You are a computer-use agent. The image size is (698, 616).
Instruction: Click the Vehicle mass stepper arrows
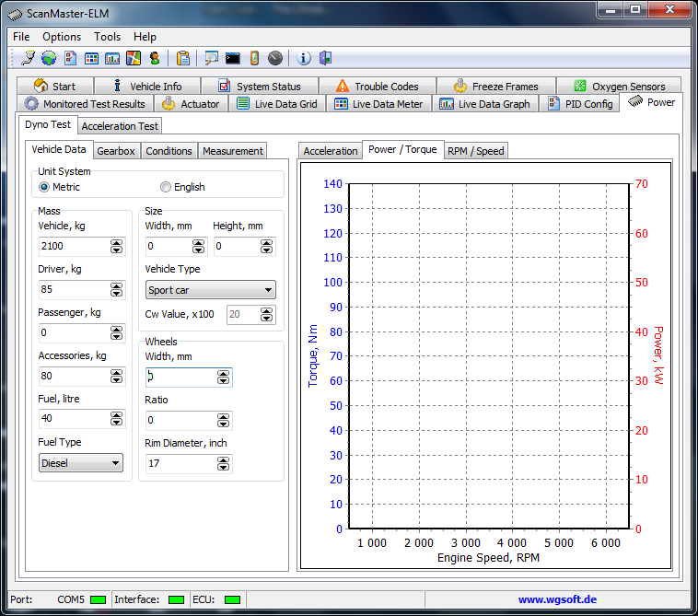(x=116, y=247)
